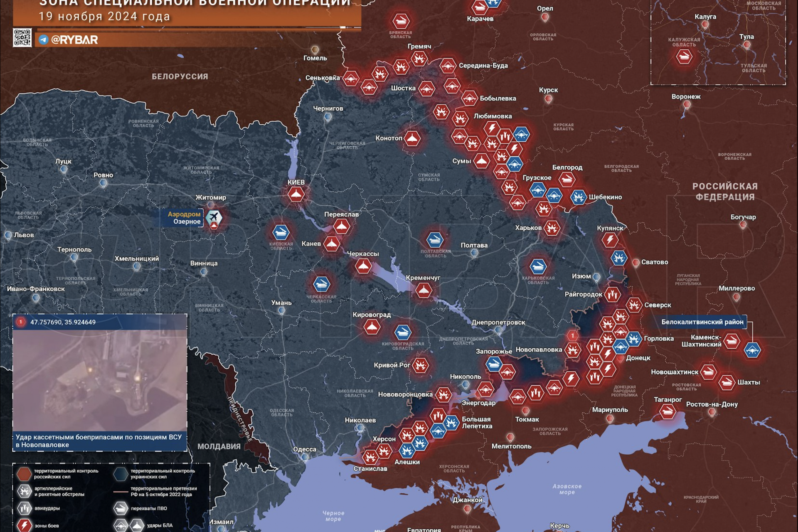
Task: Click the coordinates text 47.757690, 35.924649
Action: (x=63, y=322)
